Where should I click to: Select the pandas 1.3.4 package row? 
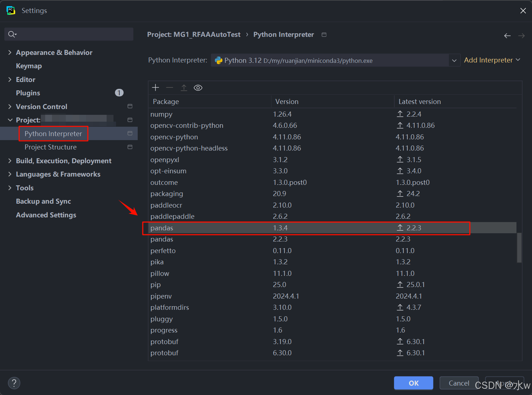click(x=332, y=228)
